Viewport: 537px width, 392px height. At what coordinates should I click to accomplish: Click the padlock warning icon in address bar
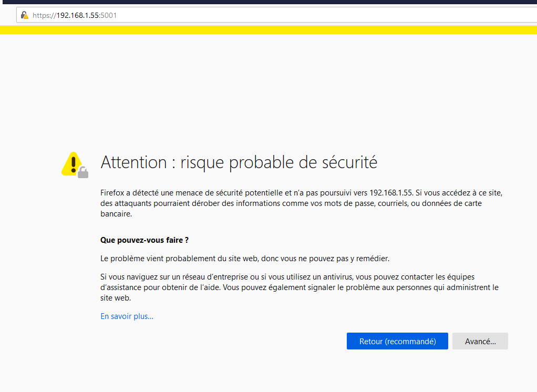click(x=24, y=15)
